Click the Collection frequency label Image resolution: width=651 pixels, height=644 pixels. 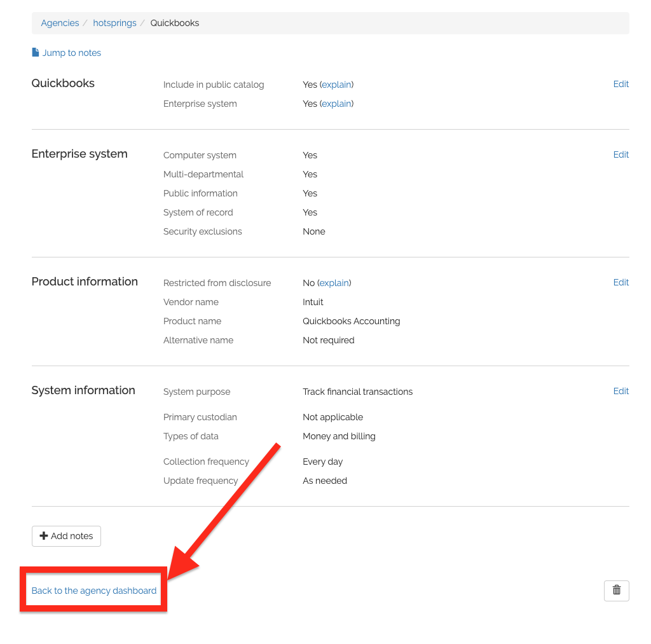[x=206, y=462]
